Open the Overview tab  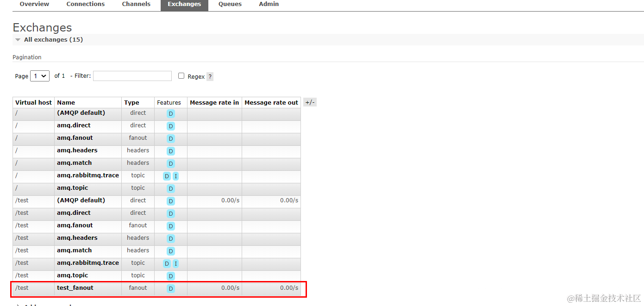coord(34,4)
